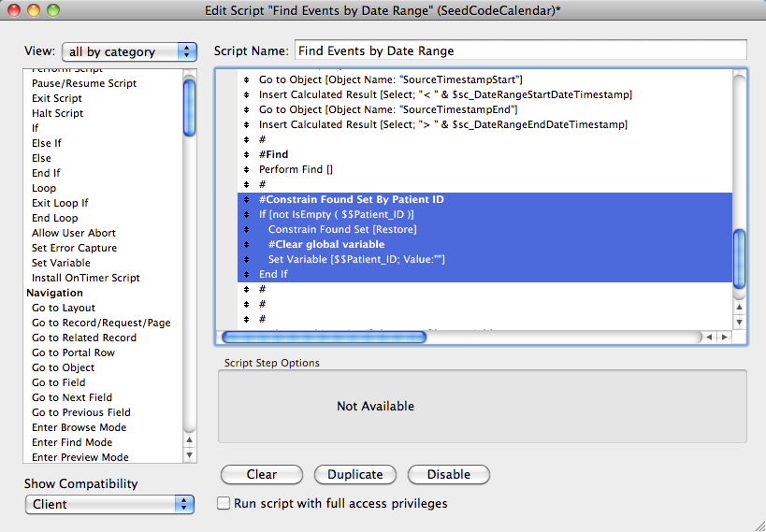Viewport: 766px width, 532px height.
Task: Click the step list scroll down arrow
Action: click(x=190, y=455)
